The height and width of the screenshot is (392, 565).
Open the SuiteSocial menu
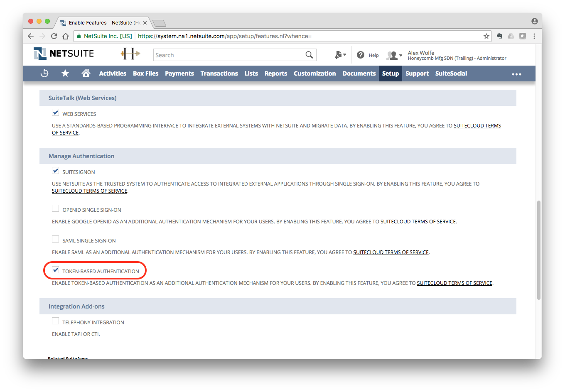(451, 73)
